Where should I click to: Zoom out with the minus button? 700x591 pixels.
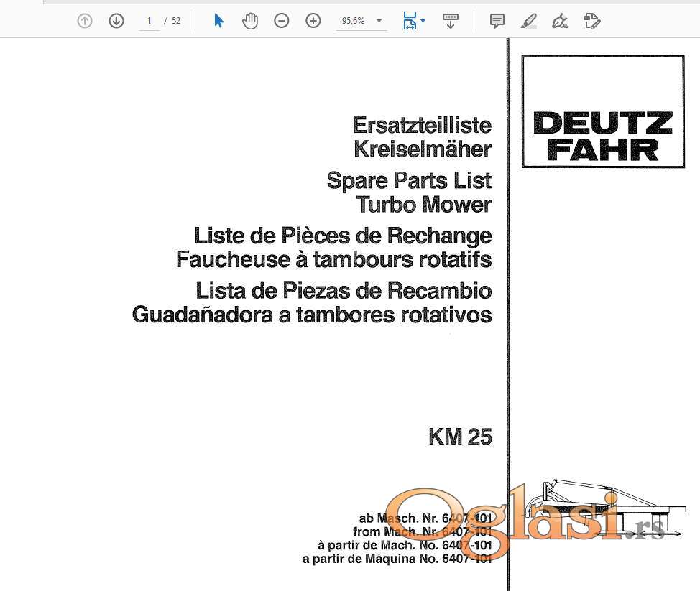point(282,21)
